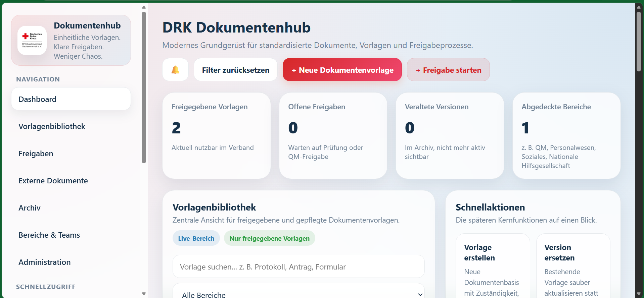Click the NAVIGATION section label
The width and height of the screenshot is (644, 298).
coord(38,79)
